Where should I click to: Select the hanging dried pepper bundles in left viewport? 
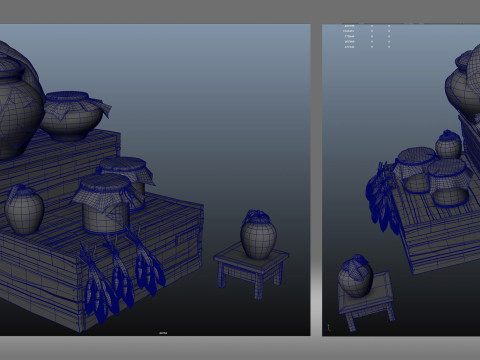coord(122,275)
